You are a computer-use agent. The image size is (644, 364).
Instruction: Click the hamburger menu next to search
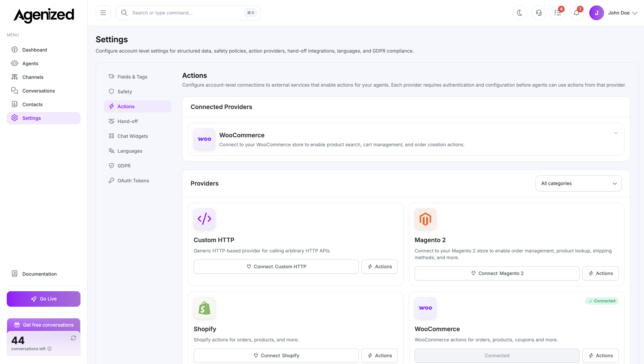(103, 12)
